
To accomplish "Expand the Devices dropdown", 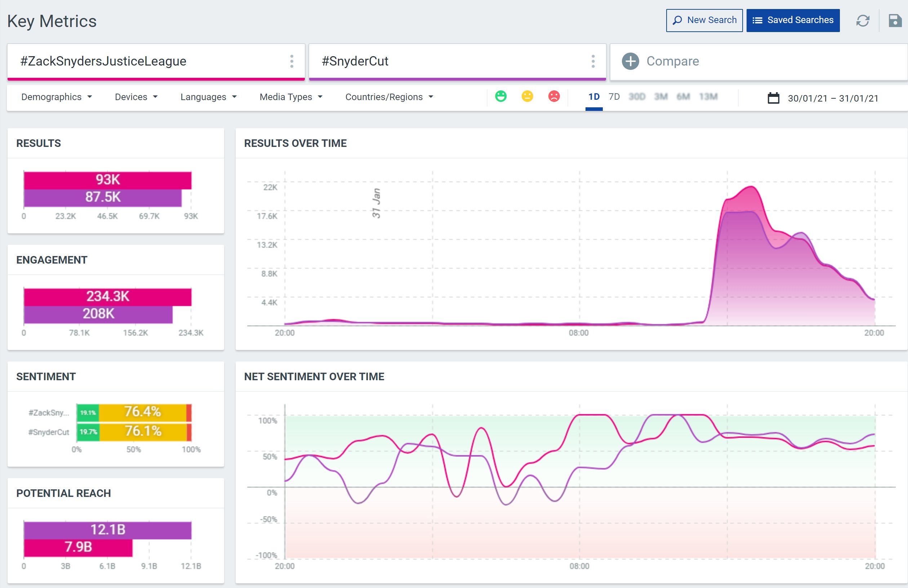I will [136, 97].
